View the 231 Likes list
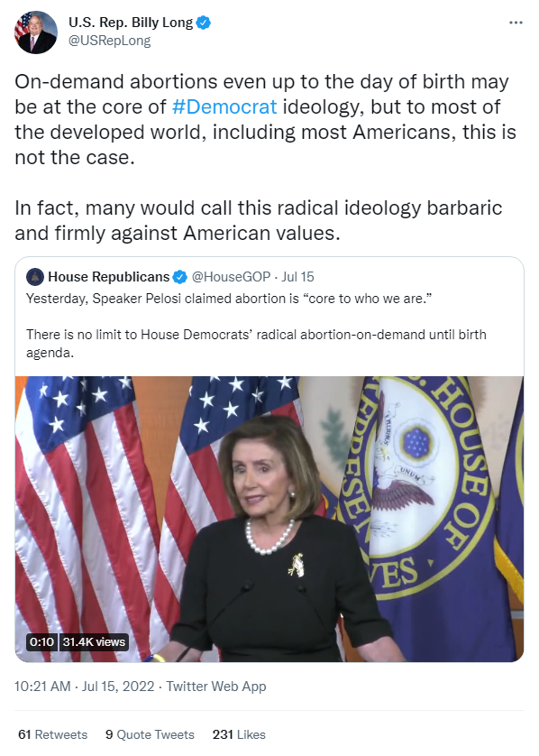 pos(239,734)
